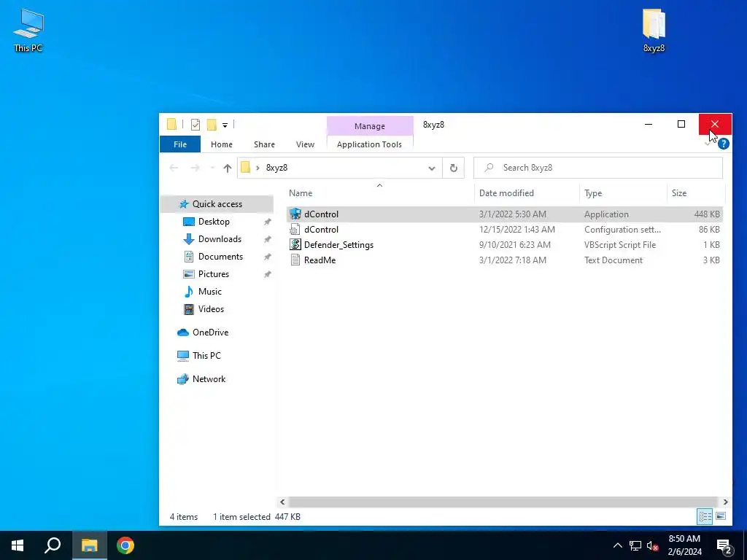The height and width of the screenshot is (560, 747).
Task: Open the Action Center notifications icon
Action: tap(724, 546)
